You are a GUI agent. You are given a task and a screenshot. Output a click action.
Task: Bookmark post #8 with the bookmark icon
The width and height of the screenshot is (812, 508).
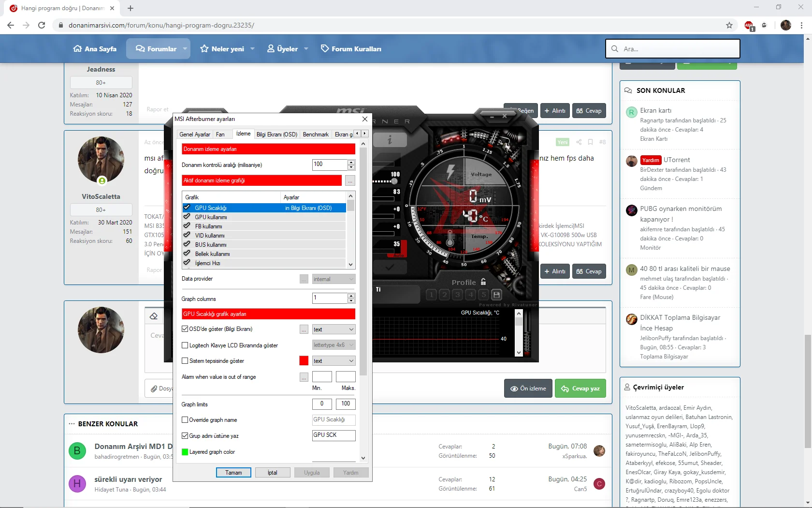point(590,142)
